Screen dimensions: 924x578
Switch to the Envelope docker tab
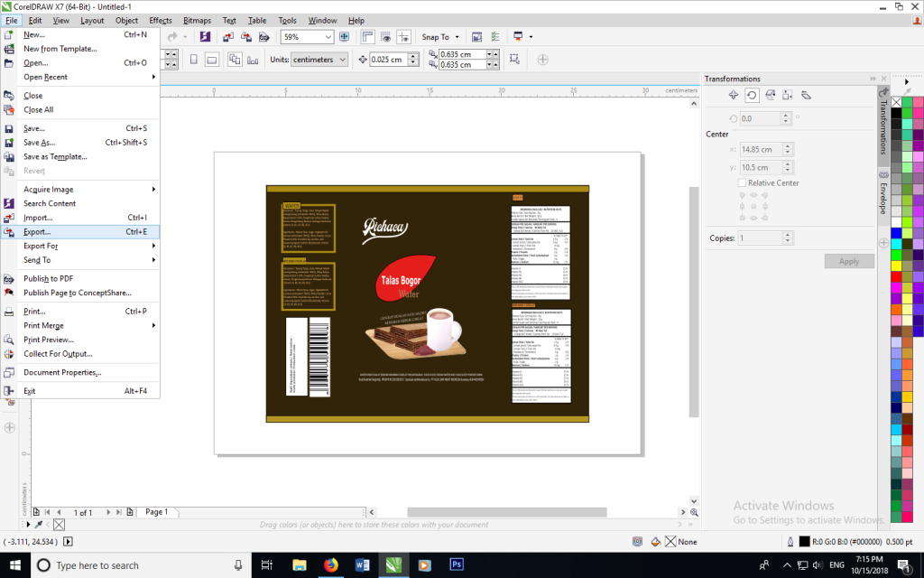tap(883, 192)
